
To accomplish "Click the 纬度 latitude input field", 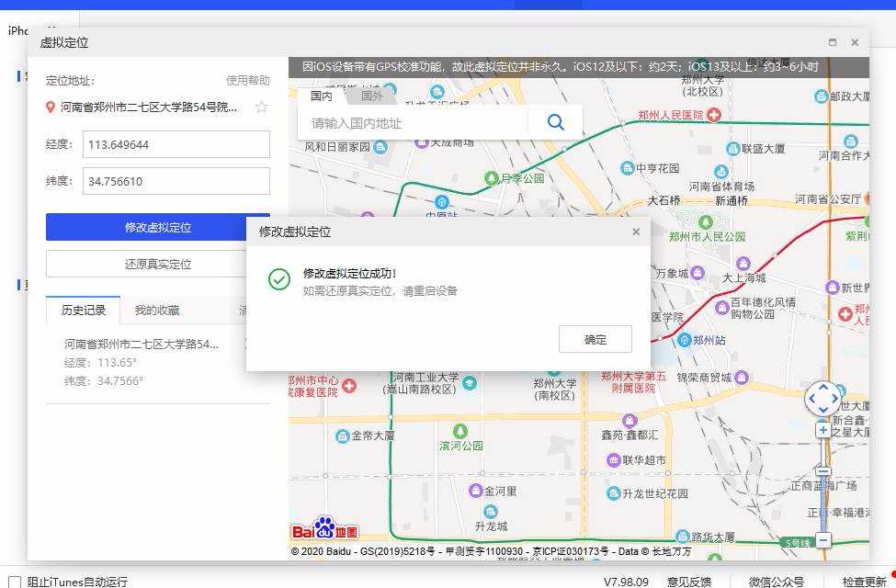I will [176, 181].
